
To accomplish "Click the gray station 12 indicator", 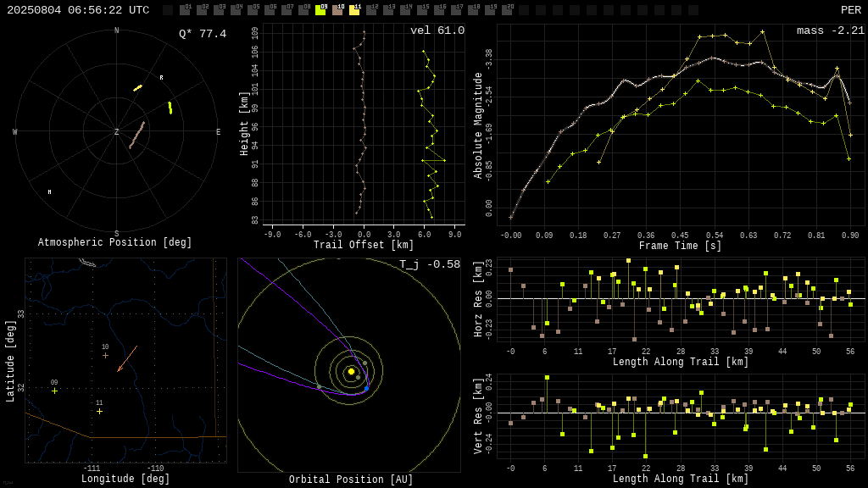I will (x=371, y=10).
